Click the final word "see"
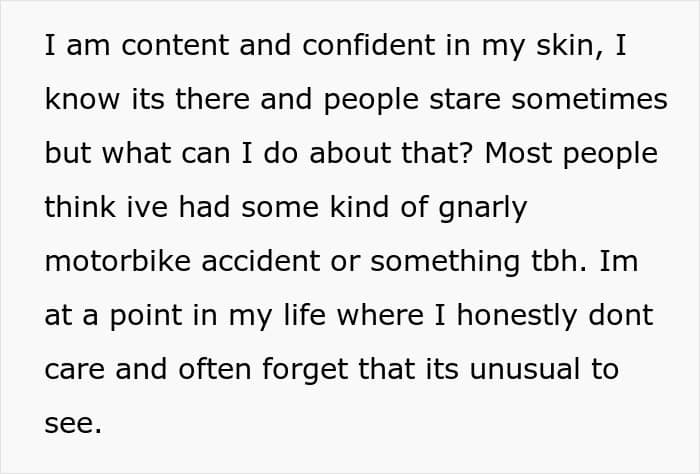 pos(69,424)
